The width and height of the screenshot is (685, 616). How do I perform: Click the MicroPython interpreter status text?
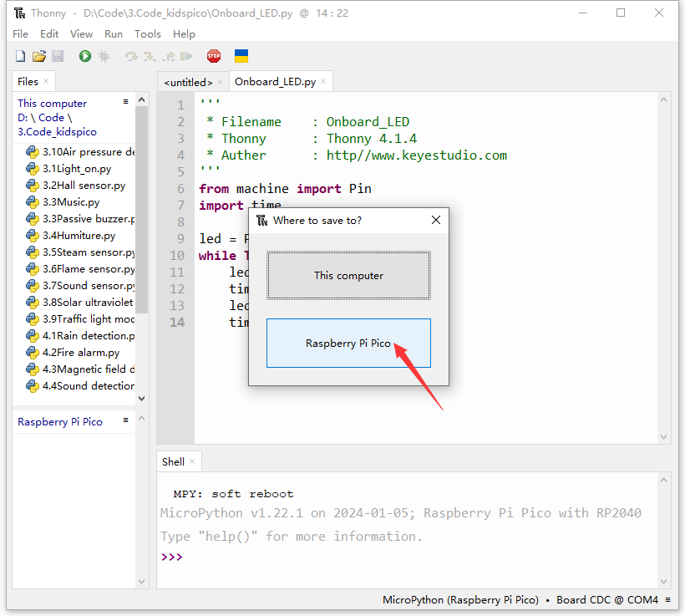tap(461, 600)
